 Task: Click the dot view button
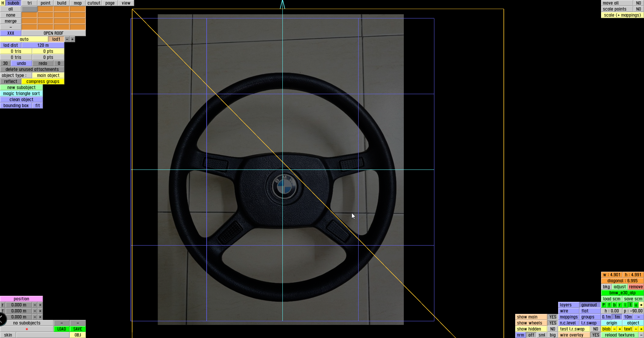[x=641, y=305]
